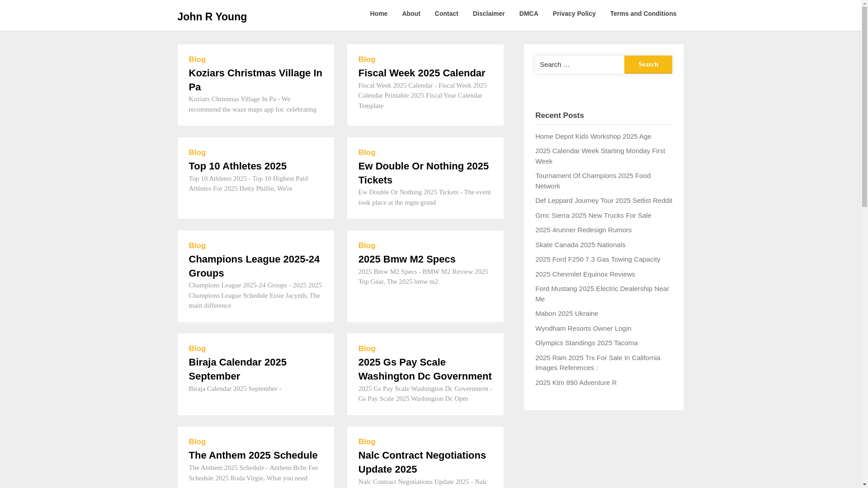Open the Privacy Policy page
868x488 pixels.
574,14
